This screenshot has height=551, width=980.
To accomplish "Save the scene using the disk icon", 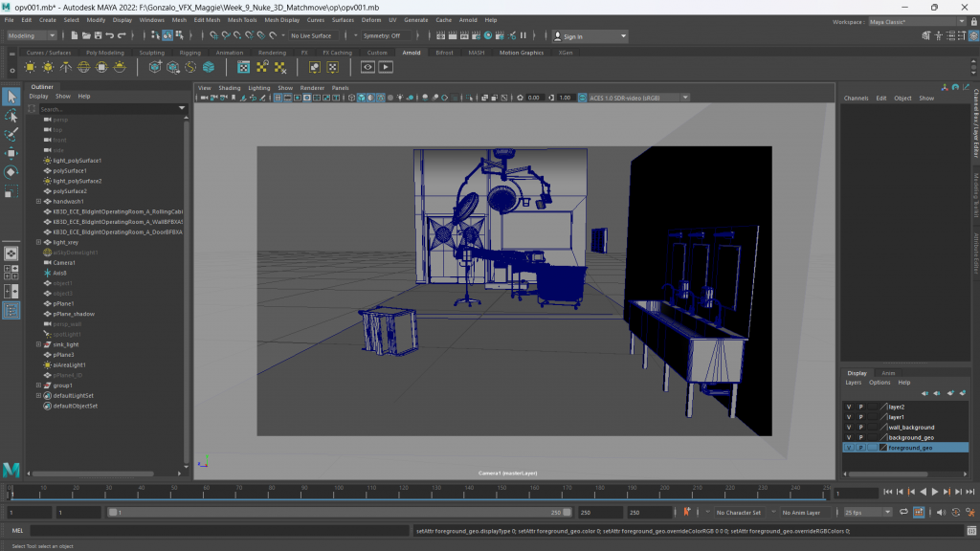I will click(98, 35).
